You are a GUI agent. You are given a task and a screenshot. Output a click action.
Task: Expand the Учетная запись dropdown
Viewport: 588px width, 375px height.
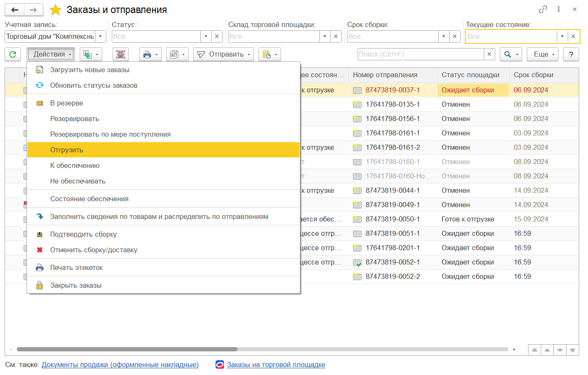click(100, 37)
